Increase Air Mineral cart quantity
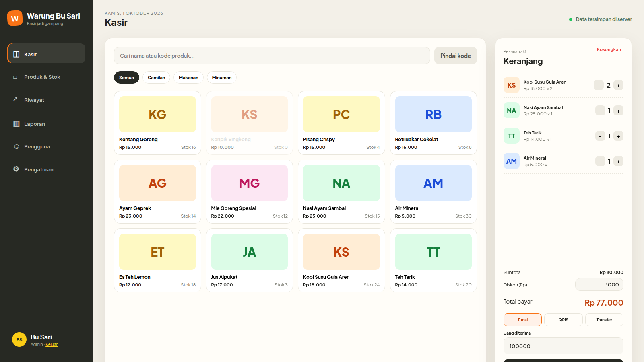Viewport: 644px width, 362px height. pyautogui.click(x=619, y=161)
